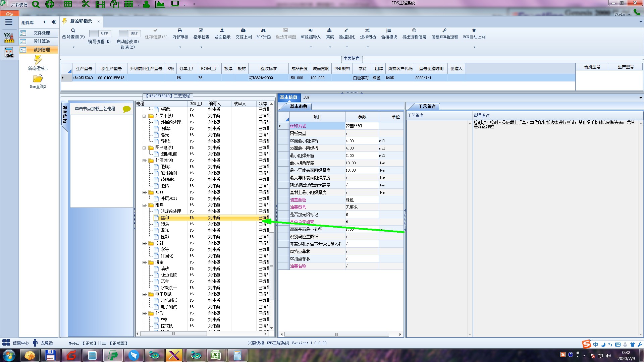Click the 型号查询 search icon

click(73, 31)
